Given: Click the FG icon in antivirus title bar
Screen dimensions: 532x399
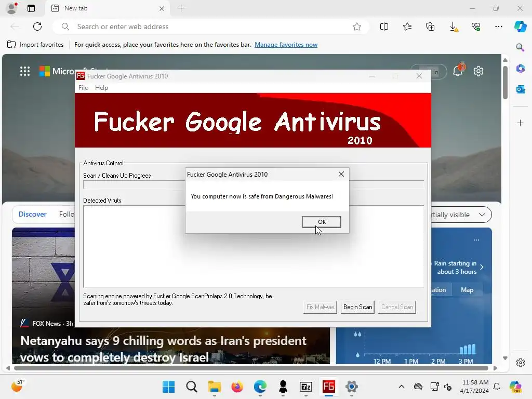Looking at the screenshot, I should coord(81,76).
